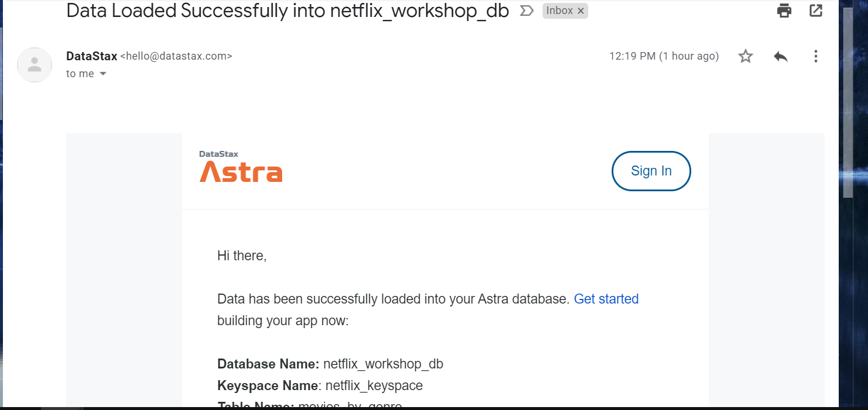The height and width of the screenshot is (410, 868).
Task: Click the Sign In button
Action: coord(651,171)
